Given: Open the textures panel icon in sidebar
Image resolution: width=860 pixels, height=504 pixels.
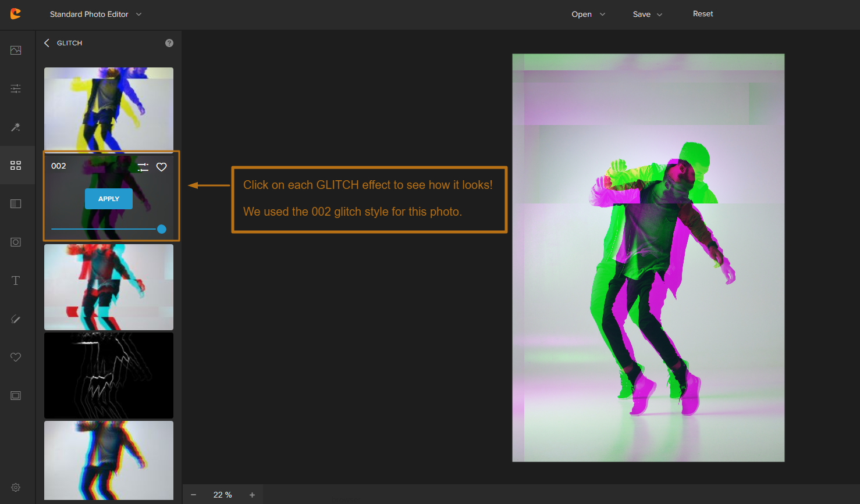Looking at the screenshot, I should [16, 204].
